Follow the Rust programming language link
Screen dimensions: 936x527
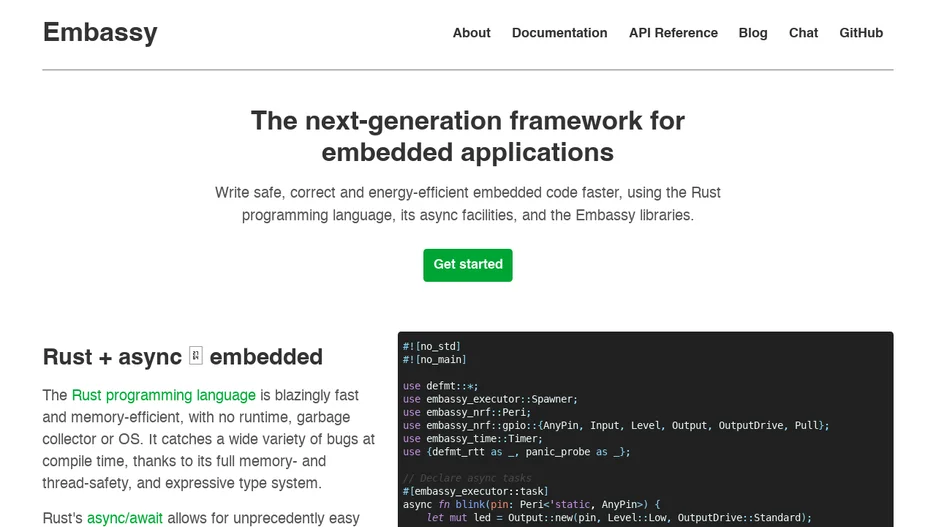[x=164, y=395]
